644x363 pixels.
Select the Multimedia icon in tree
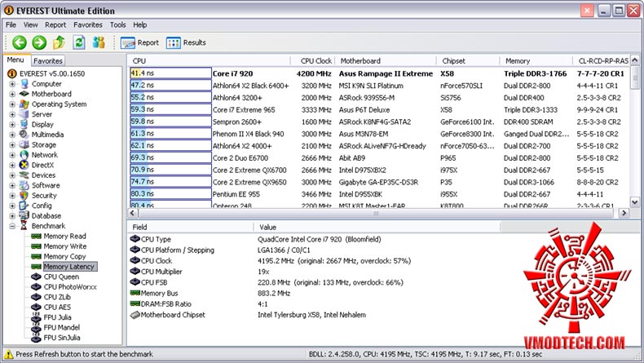24,135
